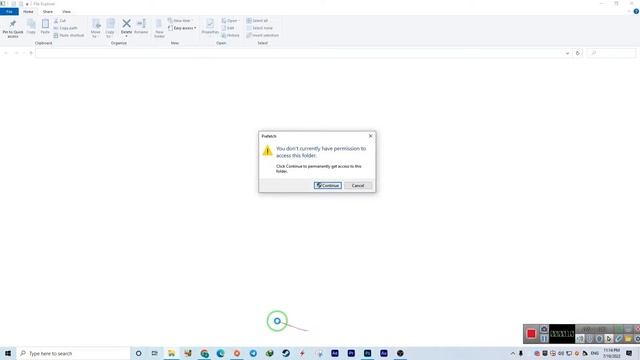The image size is (640, 360).
Task: Click Paste shortcut command
Action: (x=69, y=35)
